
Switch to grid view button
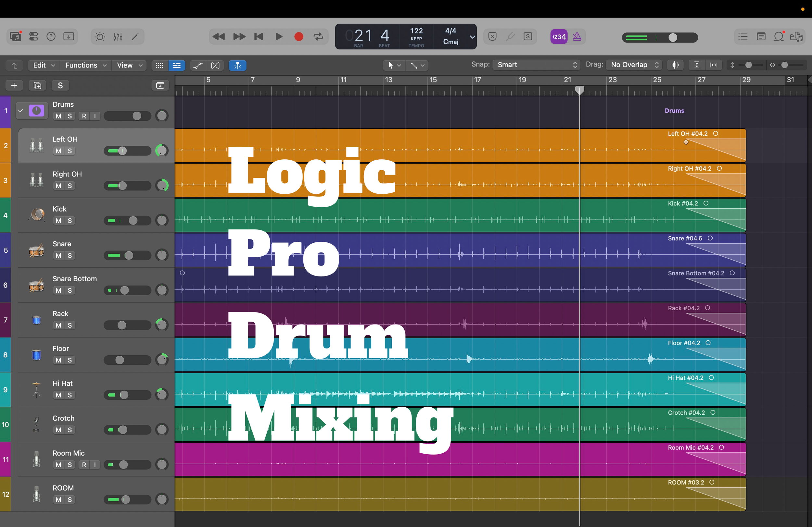tap(160, 66)
